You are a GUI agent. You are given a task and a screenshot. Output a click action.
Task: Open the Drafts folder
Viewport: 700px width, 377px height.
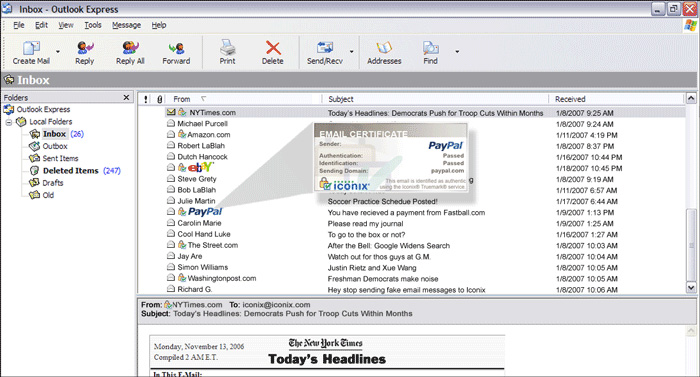click(53, 183)
